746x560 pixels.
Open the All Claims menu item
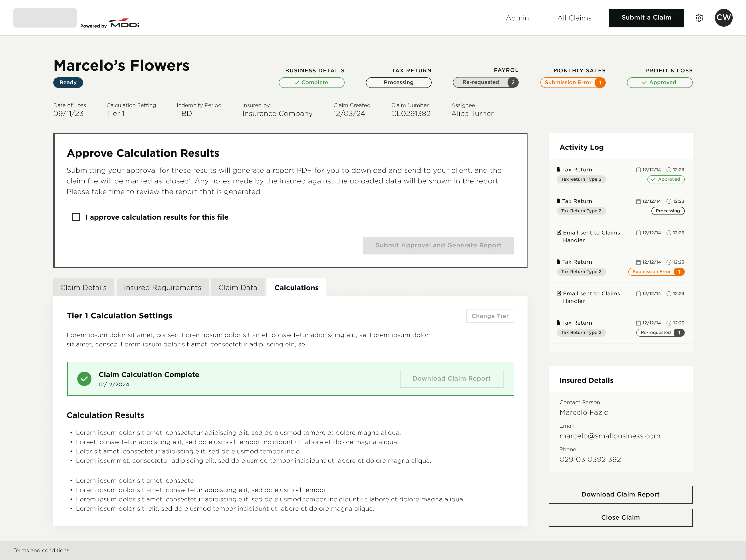pyautogui.click(x=574, y=18)
